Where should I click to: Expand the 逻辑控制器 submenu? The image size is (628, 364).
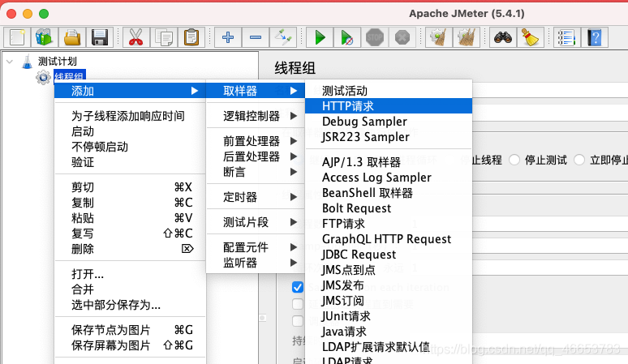pos(256,116)
